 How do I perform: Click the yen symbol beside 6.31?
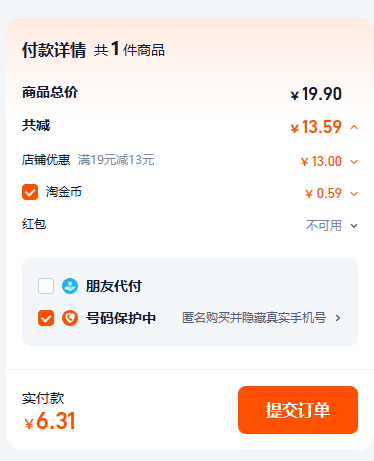29,423
